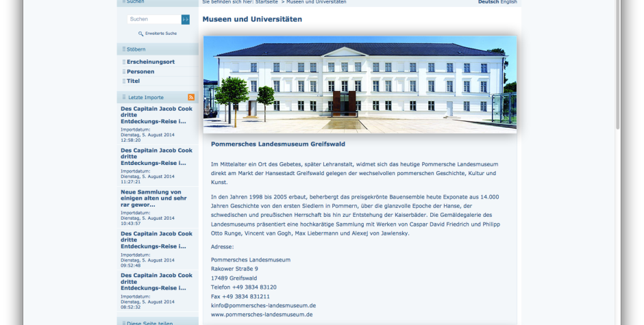Viewport: 644px width, 325px height.
Task: Open Jacob Cook entry imported at 08:52:32
Action: [156, 281]
